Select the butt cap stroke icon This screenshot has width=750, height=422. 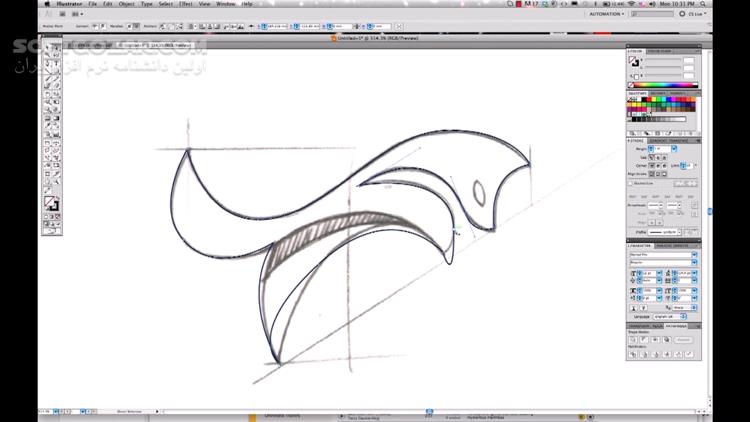651,157
